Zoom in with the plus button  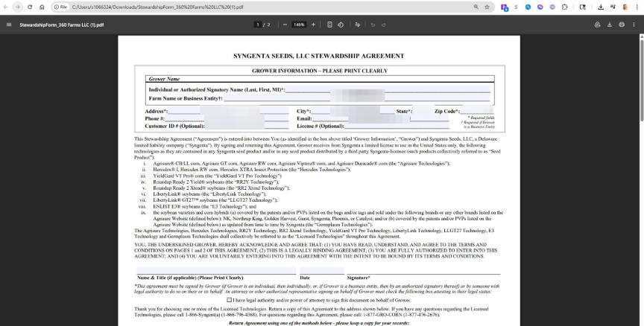point(313,25)
